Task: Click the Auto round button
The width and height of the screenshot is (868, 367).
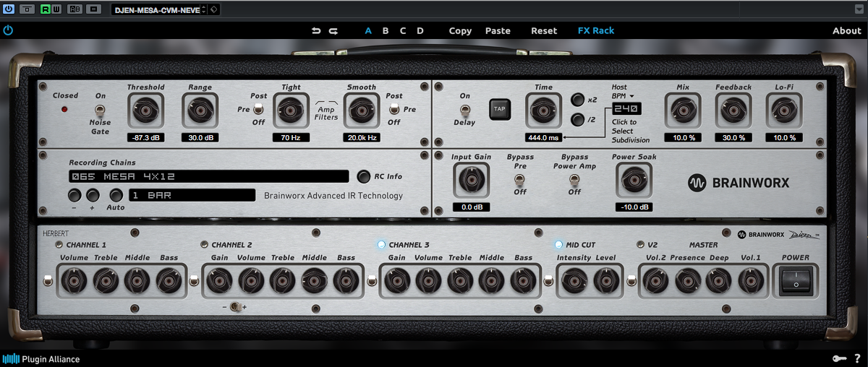Action: point(116,195)
